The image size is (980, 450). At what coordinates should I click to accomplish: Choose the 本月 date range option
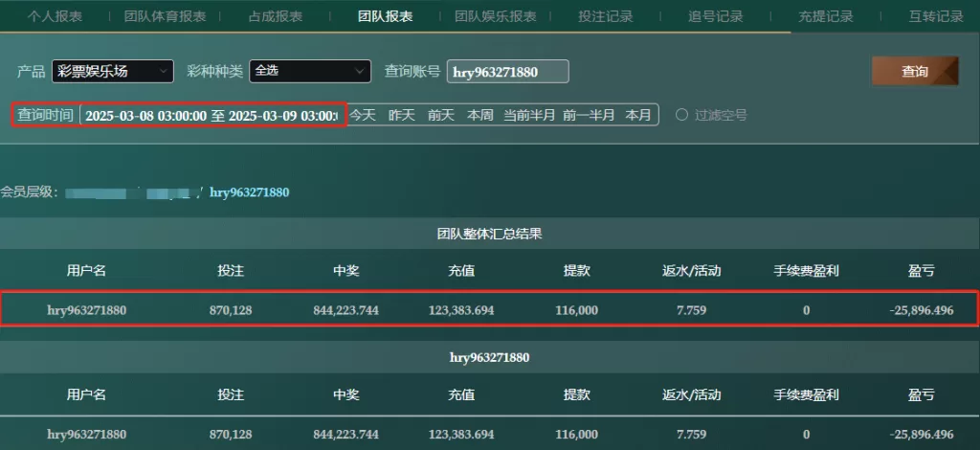pyautogui.click(x=638, y=115)
